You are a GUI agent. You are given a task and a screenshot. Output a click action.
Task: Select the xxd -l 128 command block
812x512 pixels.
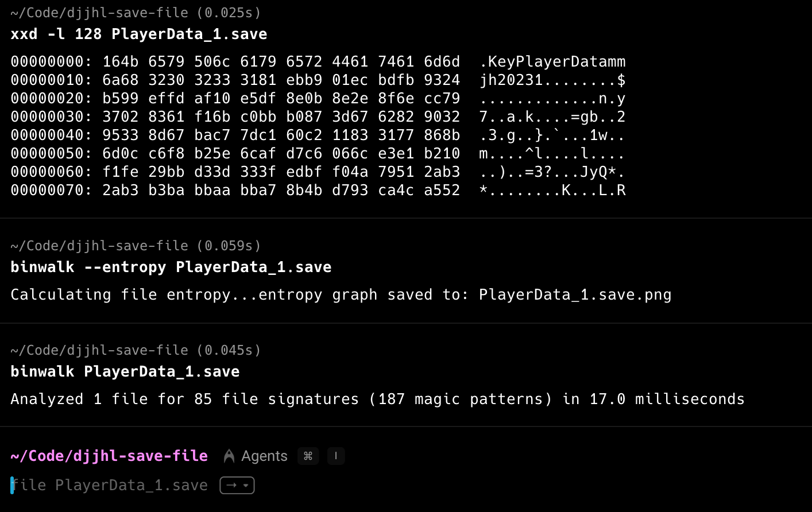138,34
